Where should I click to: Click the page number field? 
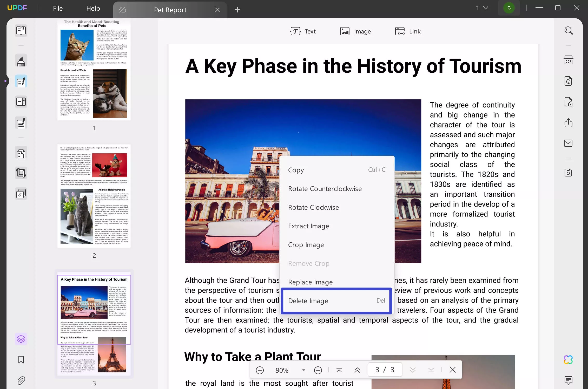point(385,370)
